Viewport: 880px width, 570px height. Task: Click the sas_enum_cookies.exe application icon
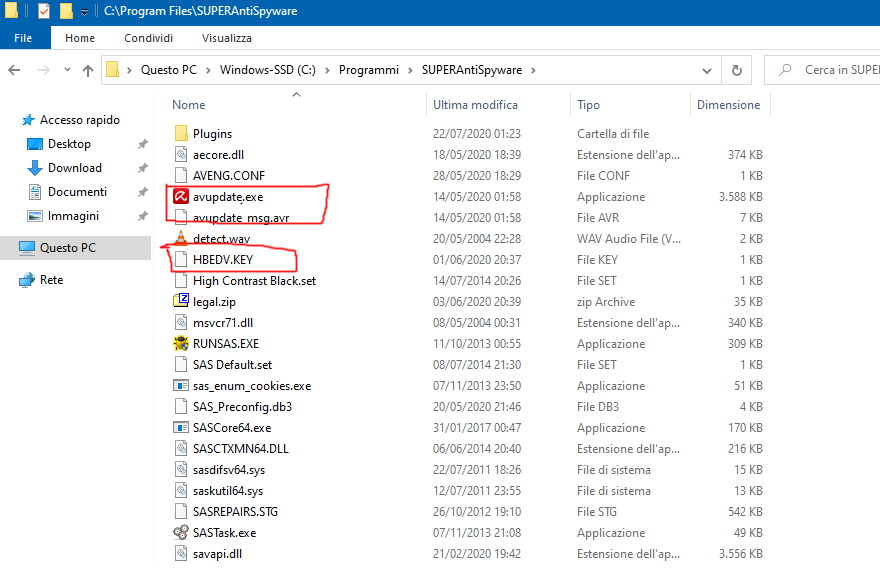point(181,385)
